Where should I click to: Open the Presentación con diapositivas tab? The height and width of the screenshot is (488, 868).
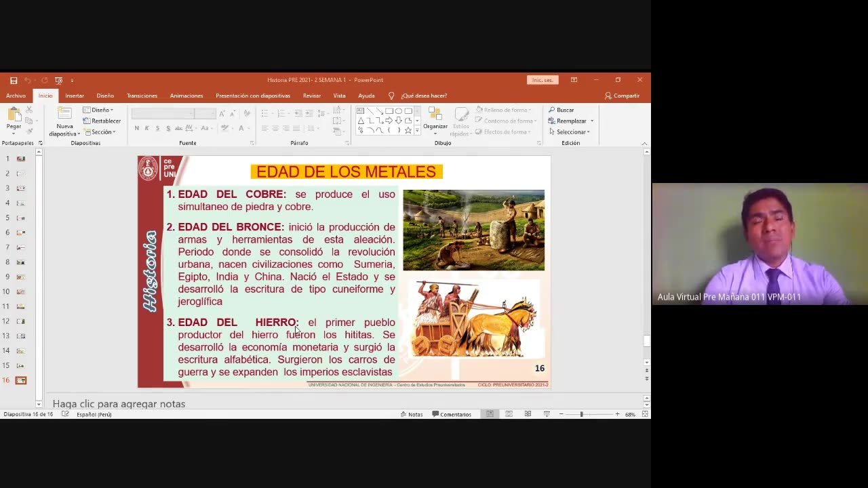tap(253, 96)
